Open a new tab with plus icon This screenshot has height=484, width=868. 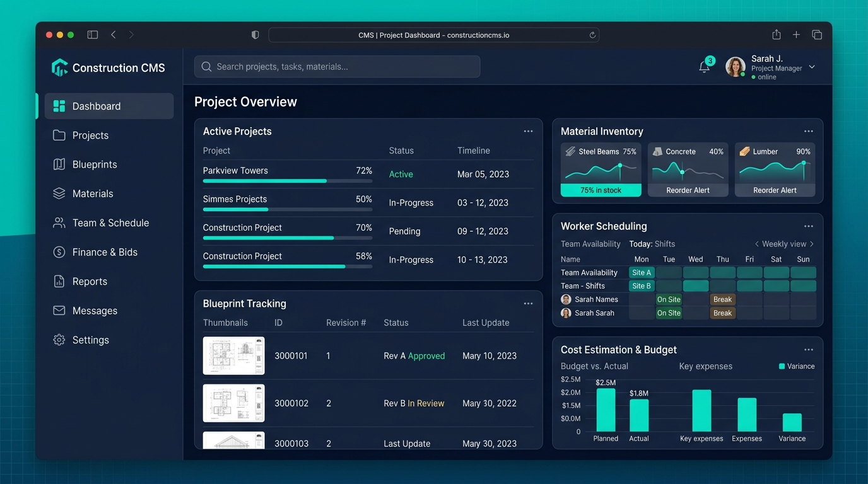(796, 35)
